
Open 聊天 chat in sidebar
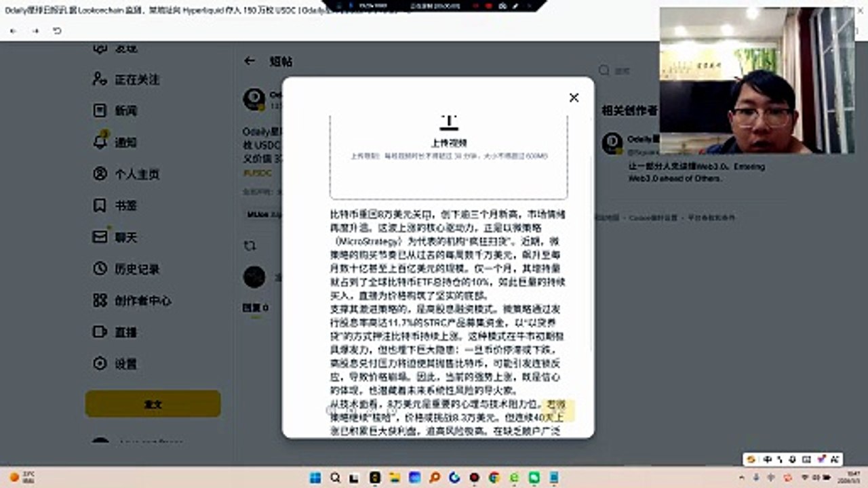(x=125, y=238)
